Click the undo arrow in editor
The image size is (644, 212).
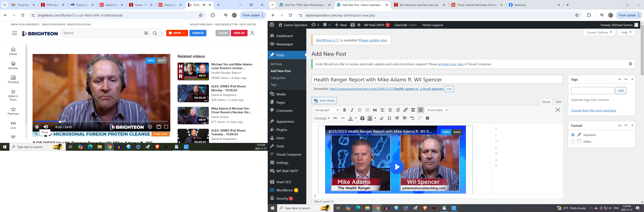[x=412, y=118]
